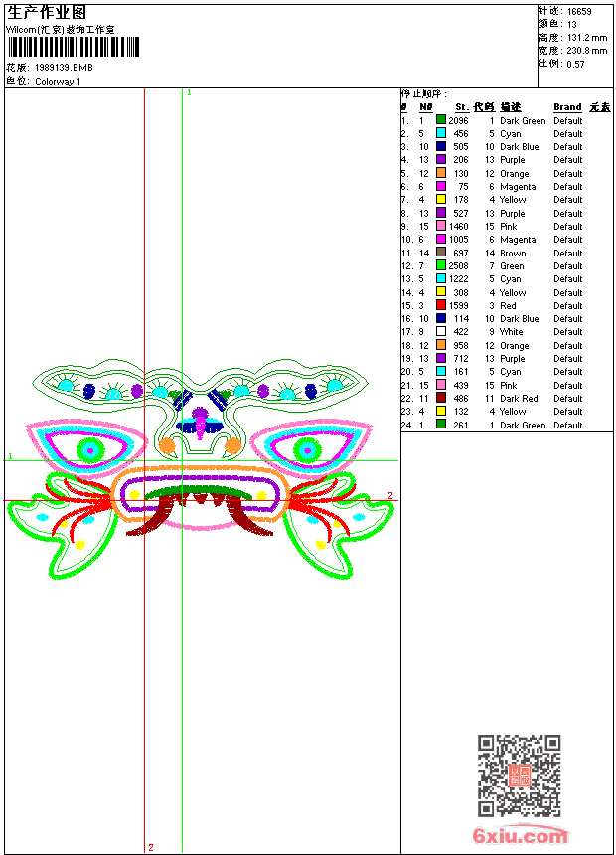Select the stitch count '1460'

(x=458, y=227)
